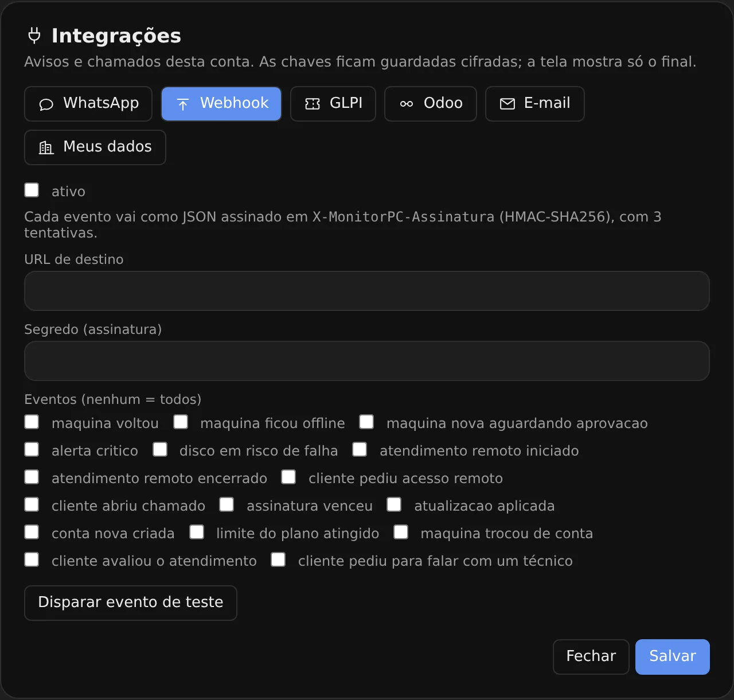
Task: Click into the Segredo (assinatura) field
Action: 367,361
